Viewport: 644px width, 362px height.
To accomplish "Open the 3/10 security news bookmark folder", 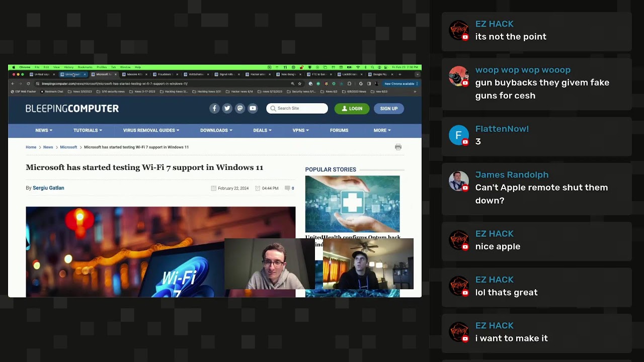I will (111, 92).
